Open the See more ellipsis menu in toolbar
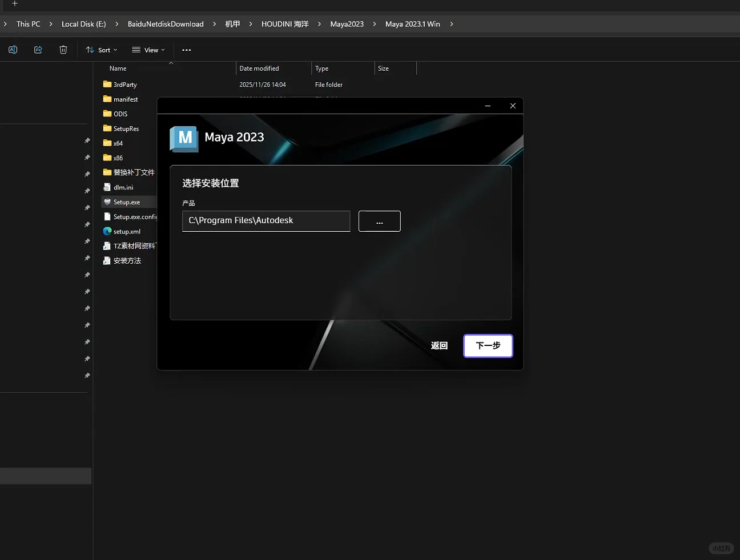 pyautogui.click(x=187, y=50)
